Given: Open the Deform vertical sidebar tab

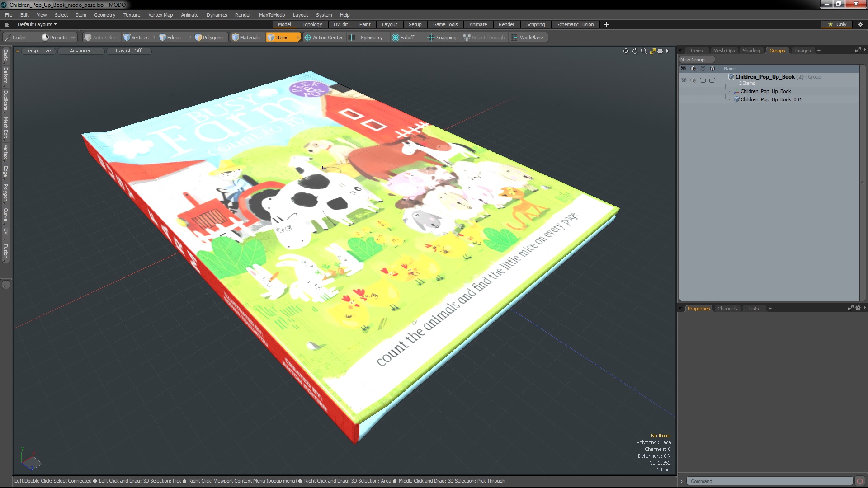Looking at the screenshot, I should coord(6,76).
